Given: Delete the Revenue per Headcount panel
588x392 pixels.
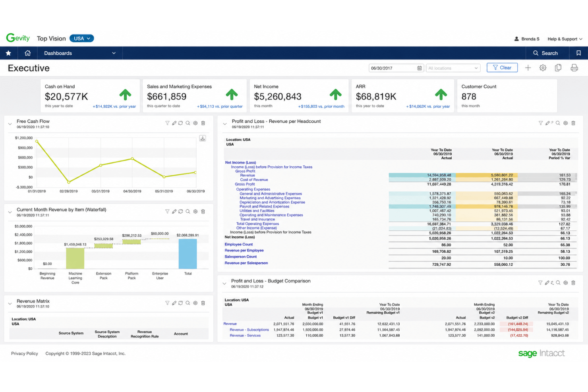Looking at the screenshot, I should [573, 123].
